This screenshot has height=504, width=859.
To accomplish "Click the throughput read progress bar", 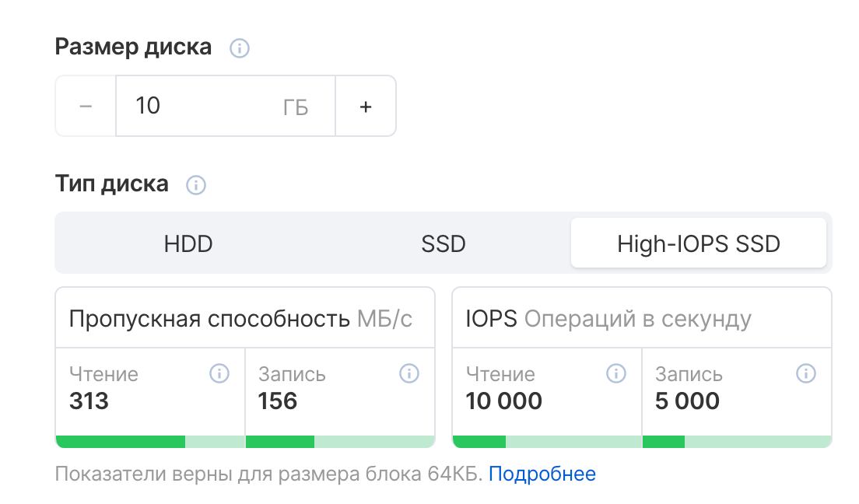I will point(150,442).
